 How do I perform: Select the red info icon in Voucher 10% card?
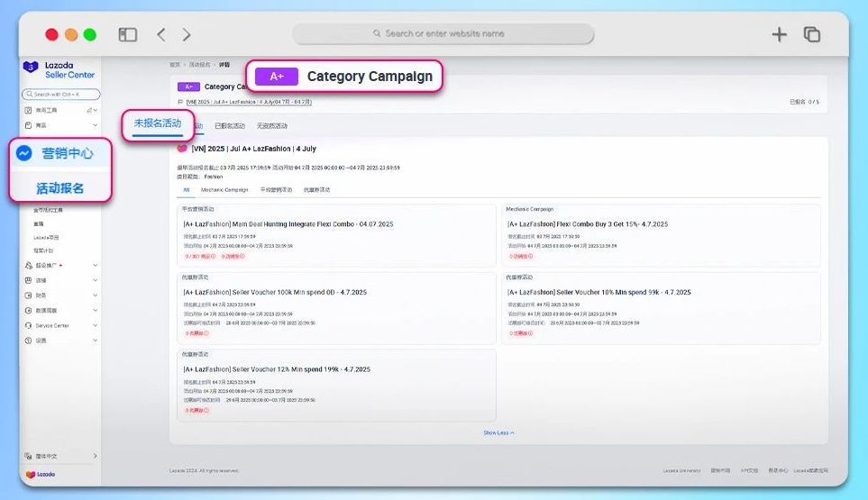(x=530, y=333)
